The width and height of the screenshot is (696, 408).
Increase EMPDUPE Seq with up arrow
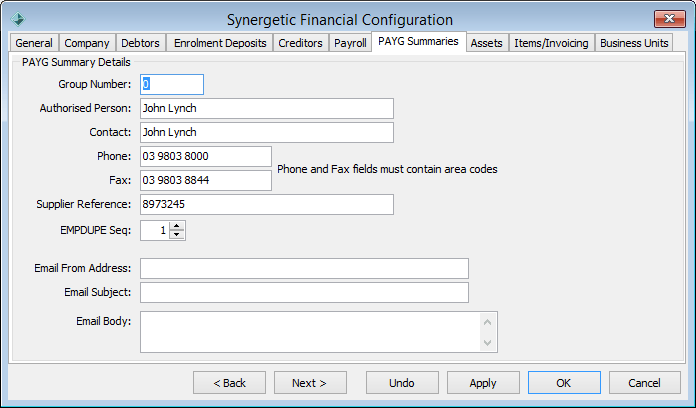[177, 226]
